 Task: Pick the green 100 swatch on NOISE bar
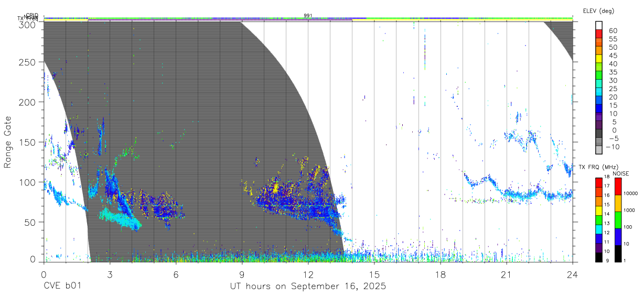click(618, 219)
